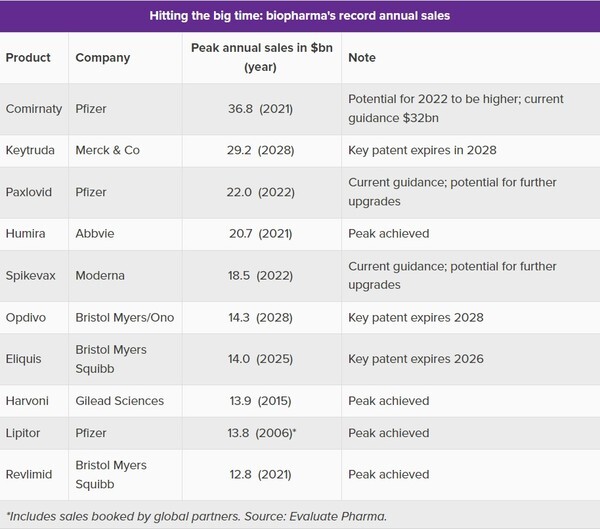
Task: Click the 'Pfizer' company cell in the Paxlovid row
Action: (x=91, y=192)
